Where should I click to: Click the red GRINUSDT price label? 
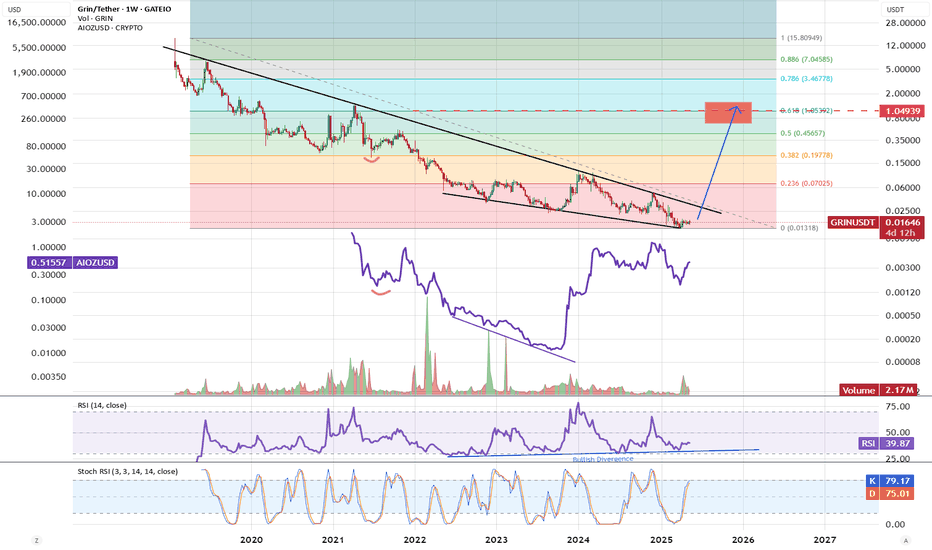tap(852, 222)
